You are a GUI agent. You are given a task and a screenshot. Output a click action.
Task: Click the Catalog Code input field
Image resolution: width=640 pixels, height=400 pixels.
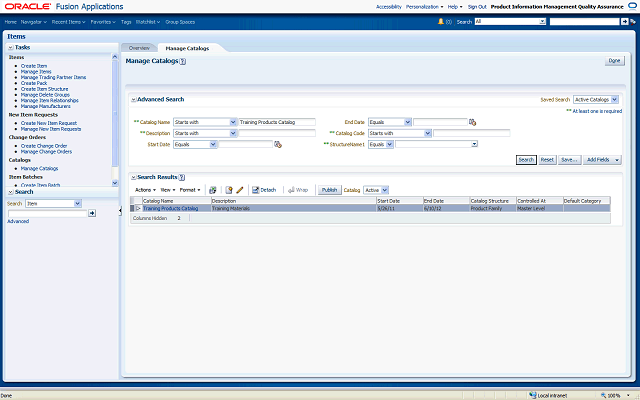coord(470,133)
